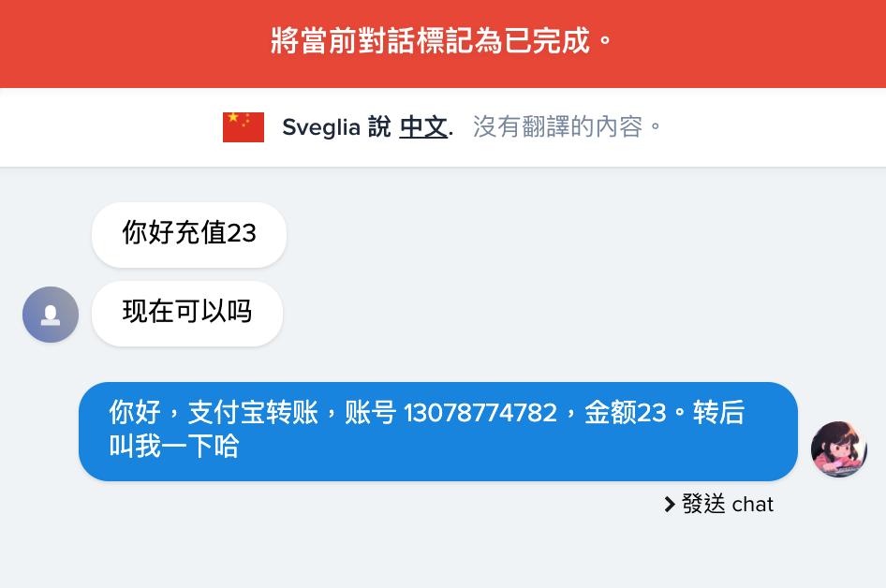Click the 你好充值23 message bubble
Image resolution: width=886 pixels, height=588 pixels.
(x=189, y=234)
